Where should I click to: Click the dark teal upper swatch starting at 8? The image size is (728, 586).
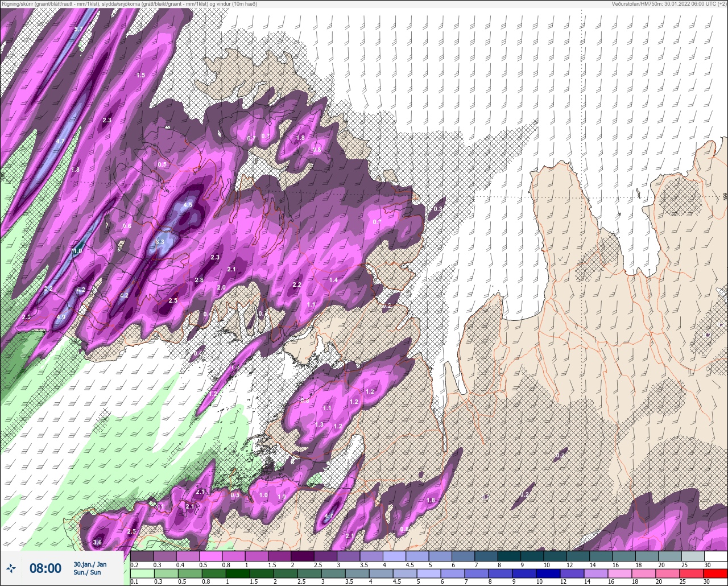[x=509, y=556]
